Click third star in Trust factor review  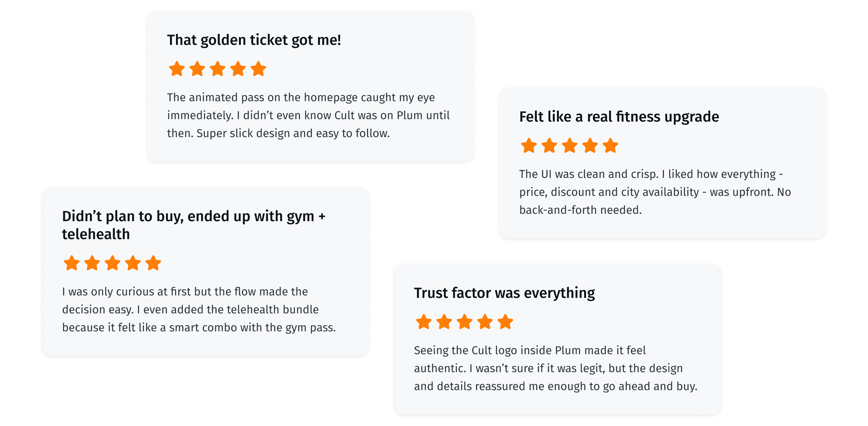coord(465,322)
